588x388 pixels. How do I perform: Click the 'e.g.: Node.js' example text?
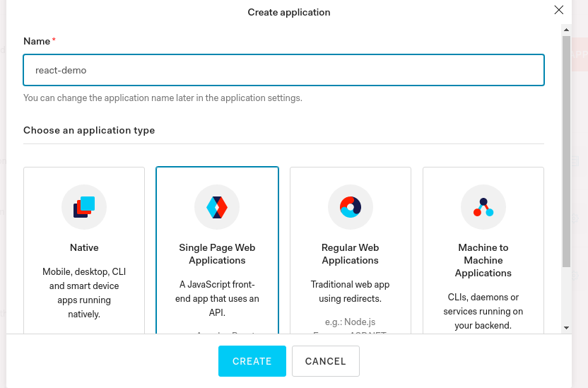pos(351,322)
